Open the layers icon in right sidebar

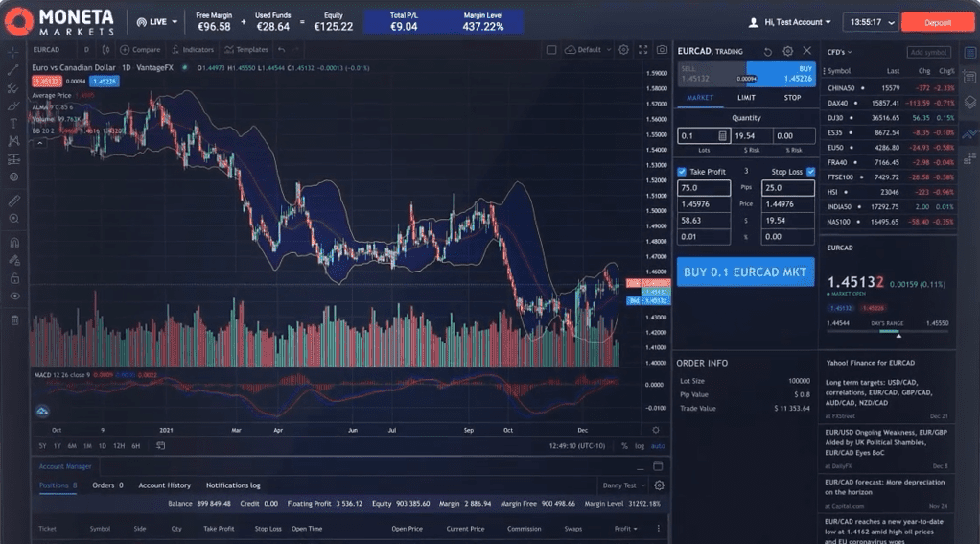(x=970, y=102)
